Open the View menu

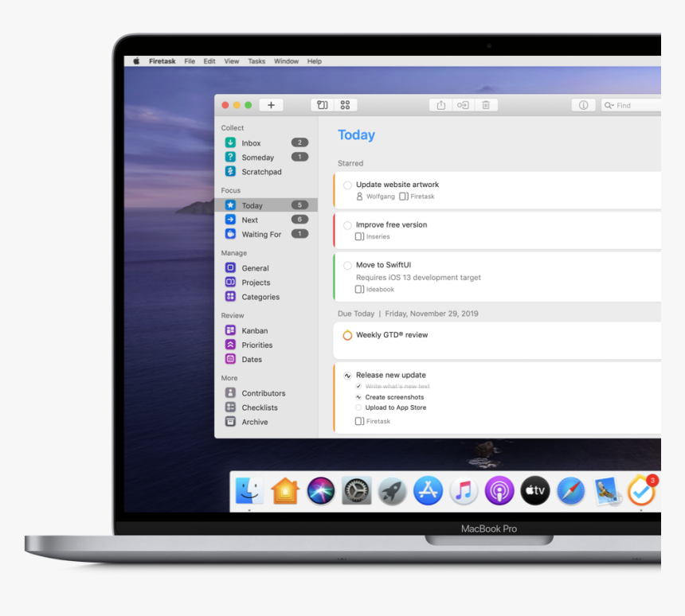click(x=232, y=61)
